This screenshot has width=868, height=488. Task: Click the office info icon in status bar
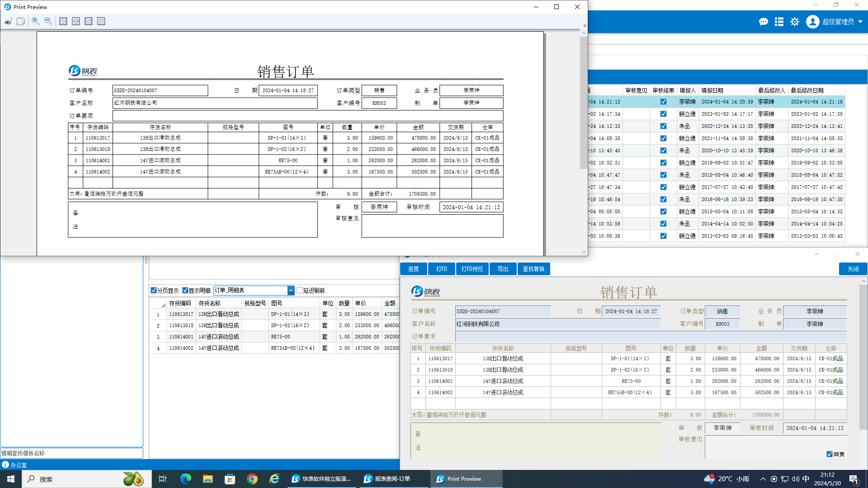pyautogui.click(x=5, y=465)
